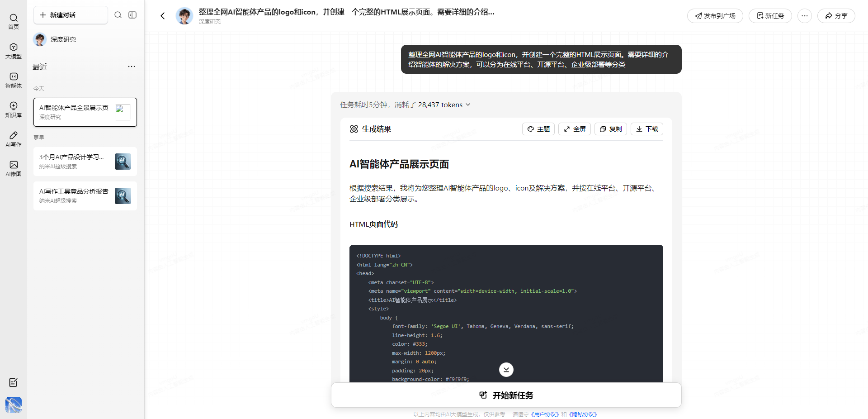Open the 知识库 knowledge base icon
The image size is (868, 419).
[14, 110]
